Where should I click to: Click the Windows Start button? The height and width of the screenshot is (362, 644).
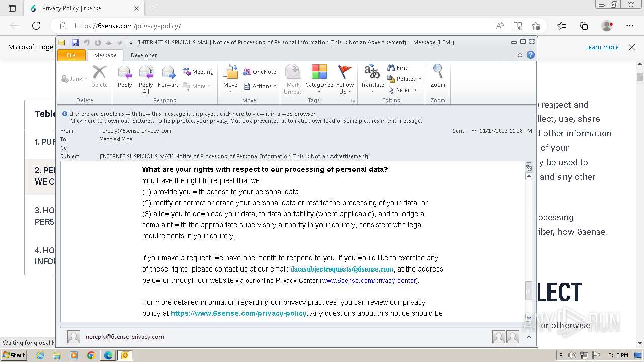pyautogui.click(x=14, y=355)
